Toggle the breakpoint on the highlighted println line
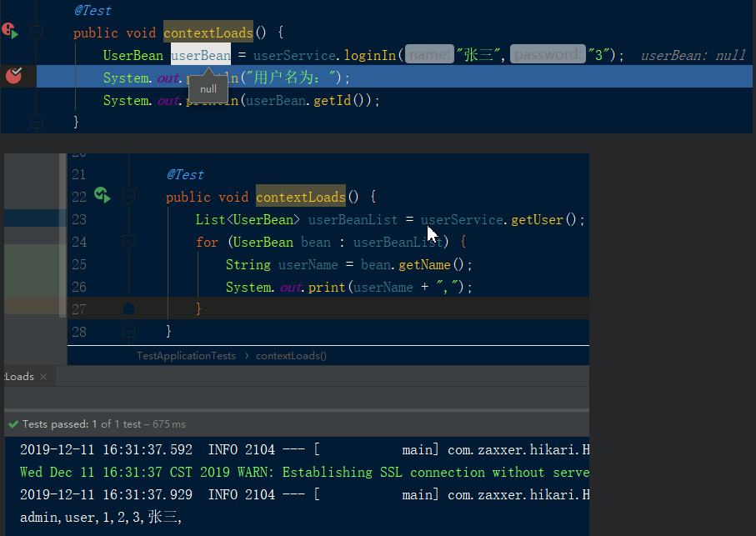 [13, 76]
